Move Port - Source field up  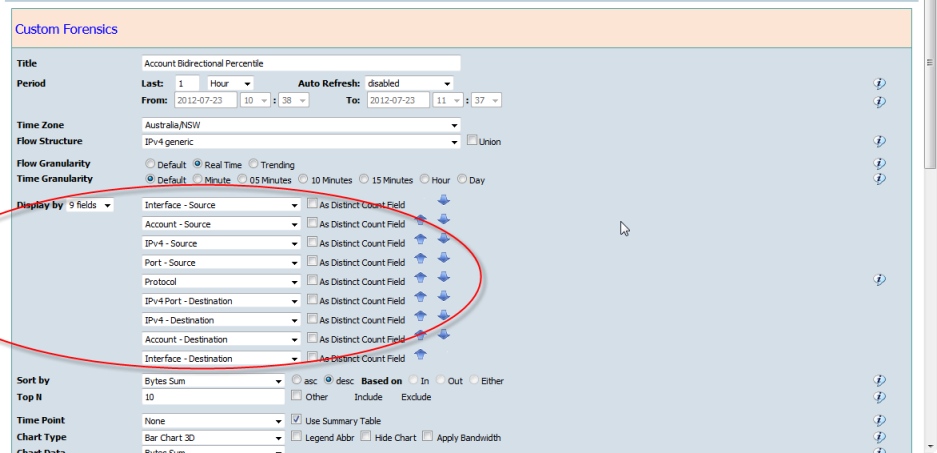[420, 258]
